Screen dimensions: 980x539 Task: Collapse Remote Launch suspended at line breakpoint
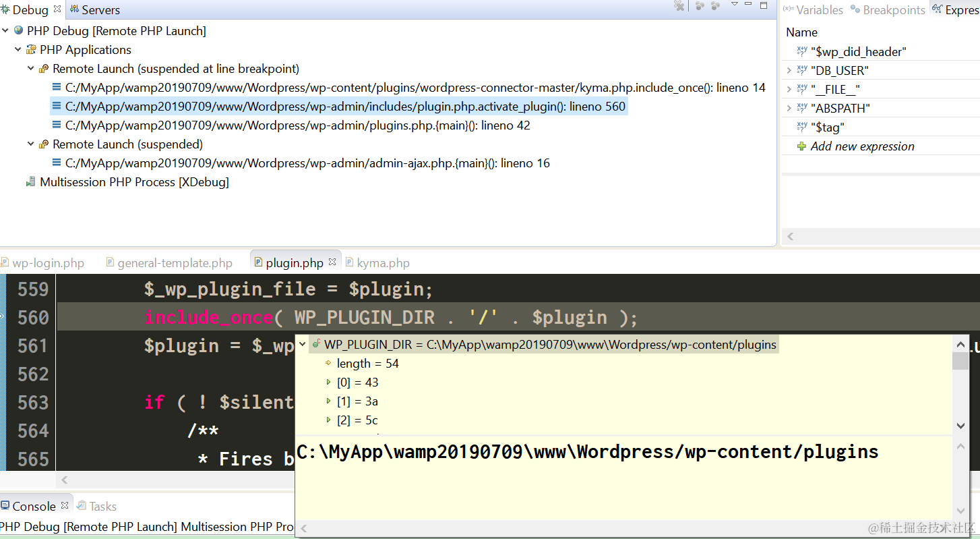[31, 68]
